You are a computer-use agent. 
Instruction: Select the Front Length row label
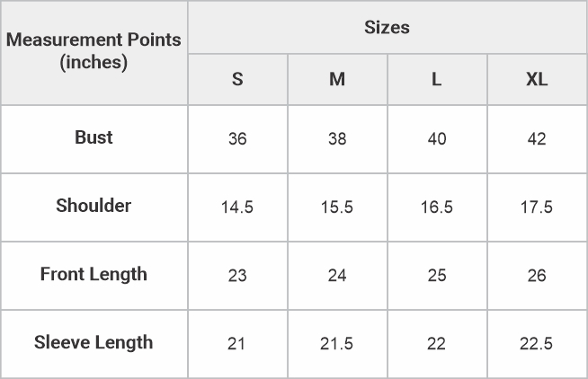pos(94,276)
